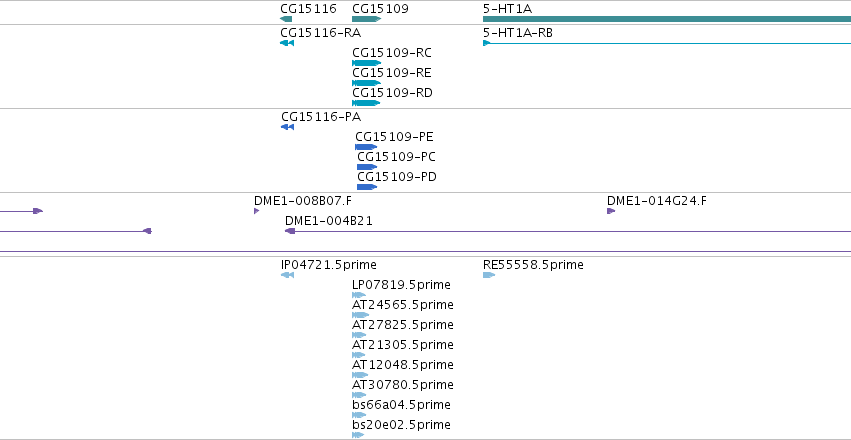The width and height of the screenshot is (851, 440).
Task: Select the RE55558.5prime EST glyph
Action: pos(489,275)
